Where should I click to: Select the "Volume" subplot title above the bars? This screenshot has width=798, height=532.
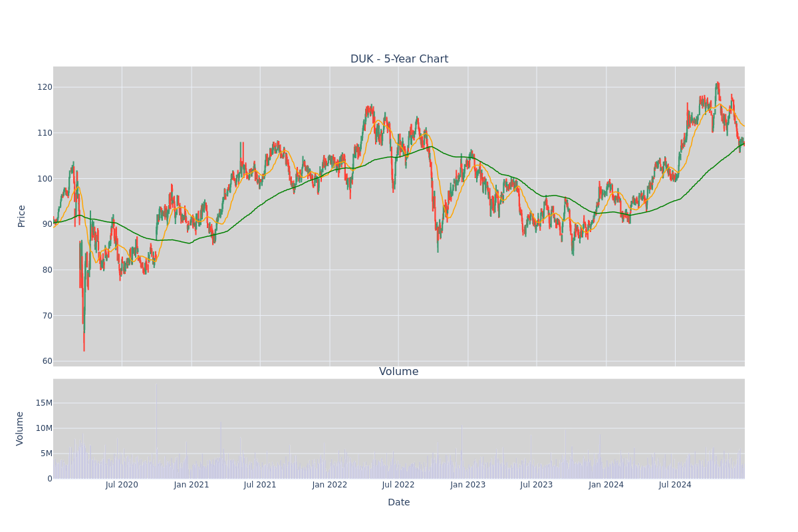point(399,372)
